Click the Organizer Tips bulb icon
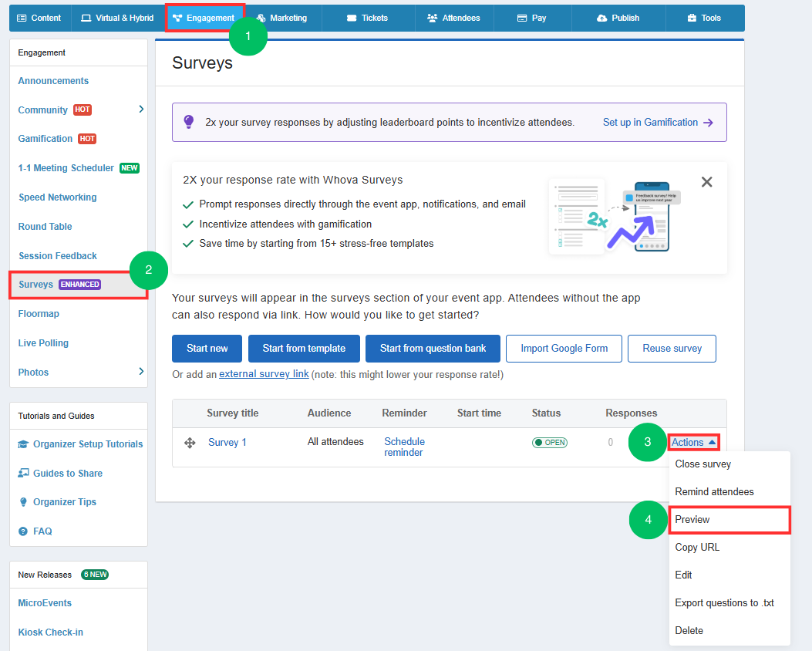 (x=23, y=502)
